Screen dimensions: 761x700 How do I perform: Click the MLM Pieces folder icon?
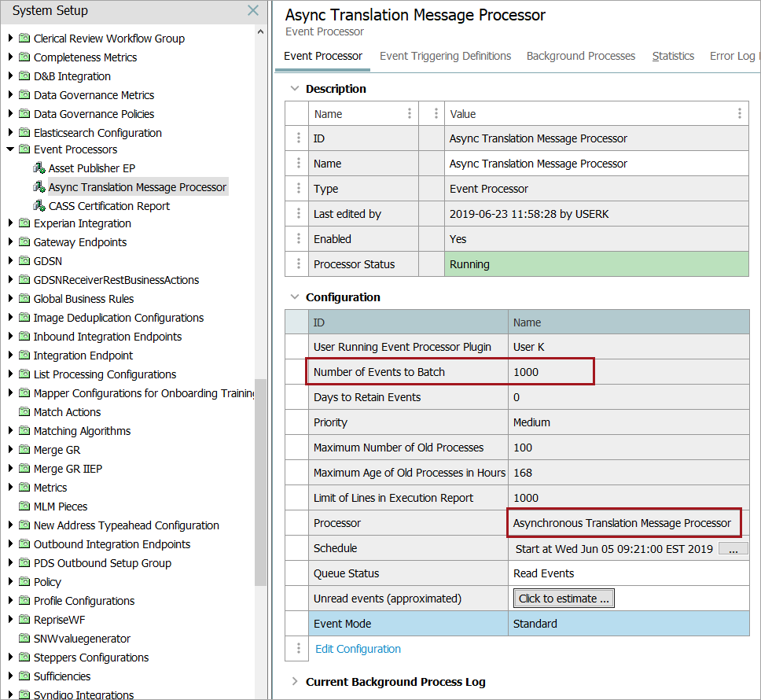click(24, 507)
